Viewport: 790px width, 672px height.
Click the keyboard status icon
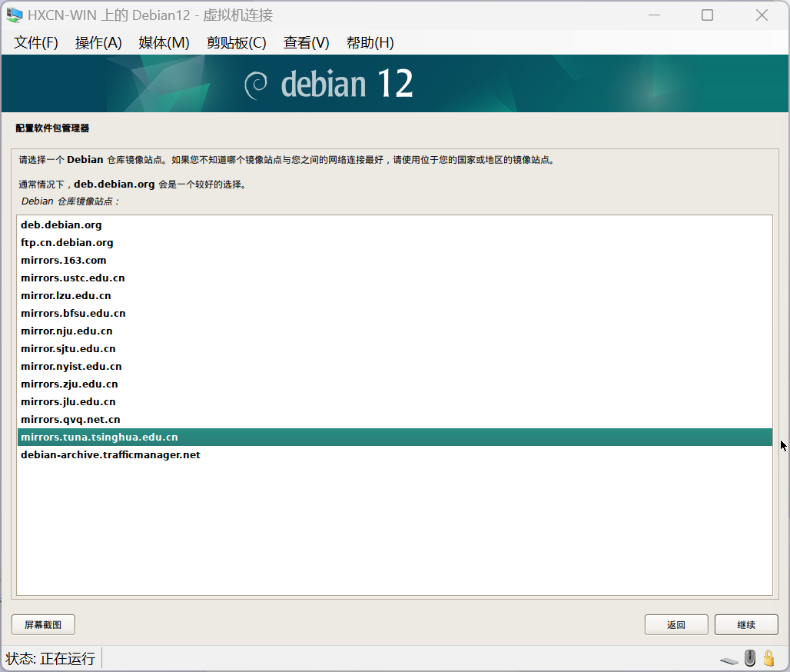(729, 660)
